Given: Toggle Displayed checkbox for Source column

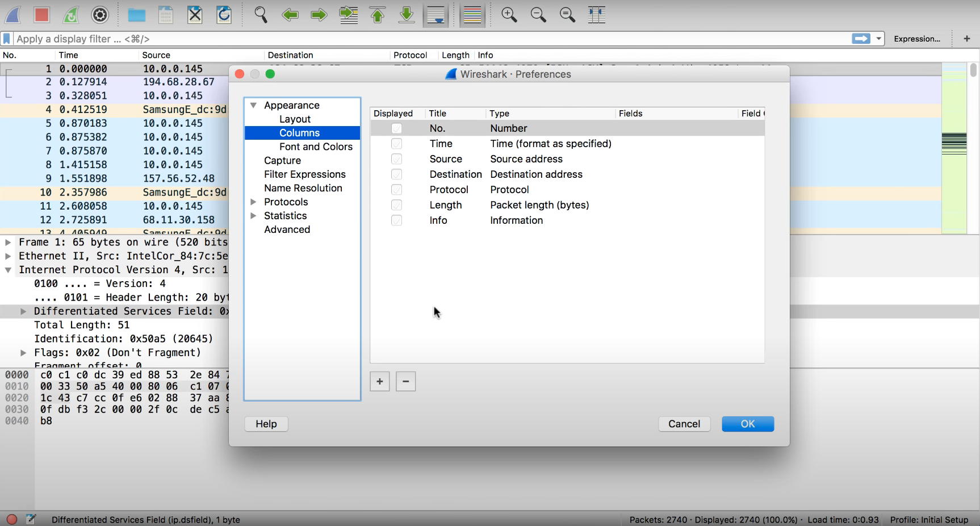Looking at the screenshot, I should point(396,159).
